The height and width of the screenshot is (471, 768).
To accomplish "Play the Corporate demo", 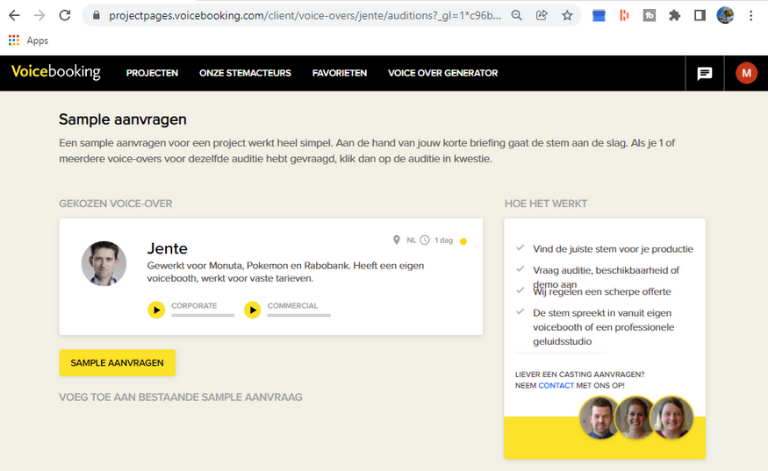I will coord(156,310).
